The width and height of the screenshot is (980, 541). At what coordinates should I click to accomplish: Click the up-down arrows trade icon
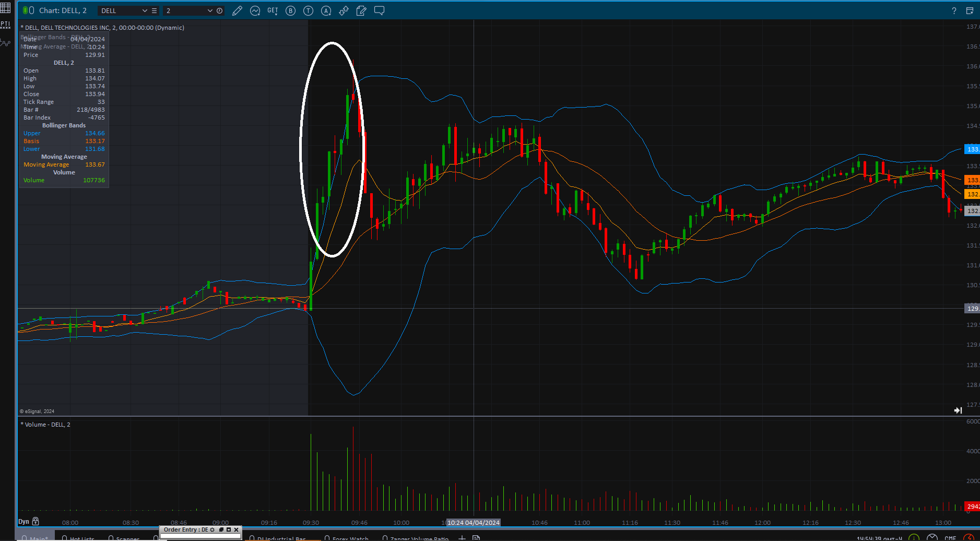coord(344,11)
